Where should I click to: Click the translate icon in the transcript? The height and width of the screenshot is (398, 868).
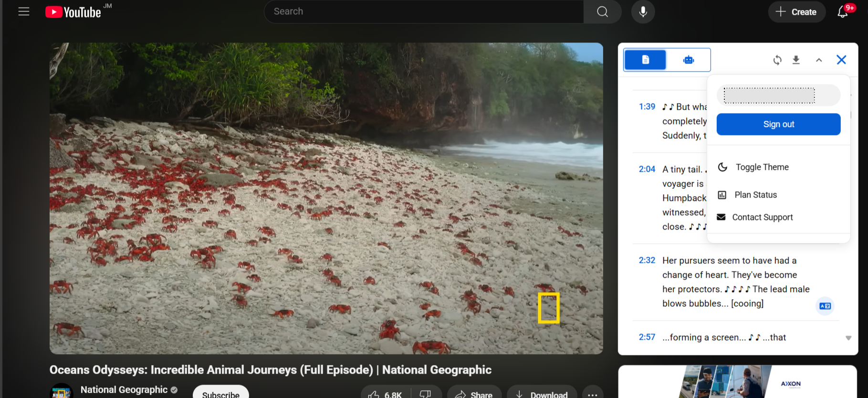click(x=825, y=306)
